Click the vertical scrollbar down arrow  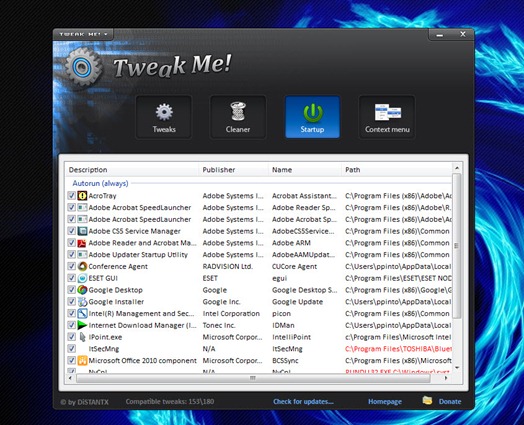(457, 368)
